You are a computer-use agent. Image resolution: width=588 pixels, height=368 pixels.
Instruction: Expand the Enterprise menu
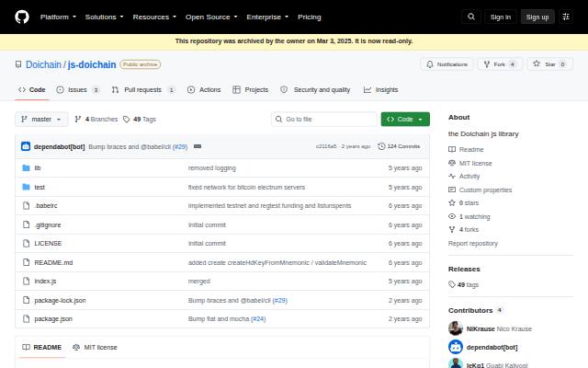pyautogui.click(x=267, y=17)
